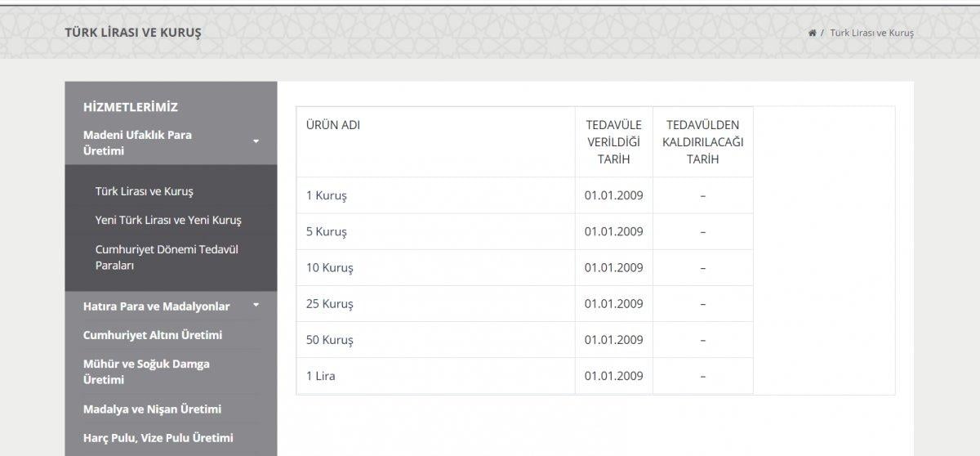Open Türk Lirası ve Kuruş in the sidebar
This screenshot has width=980, height=456.
point(144,191)
